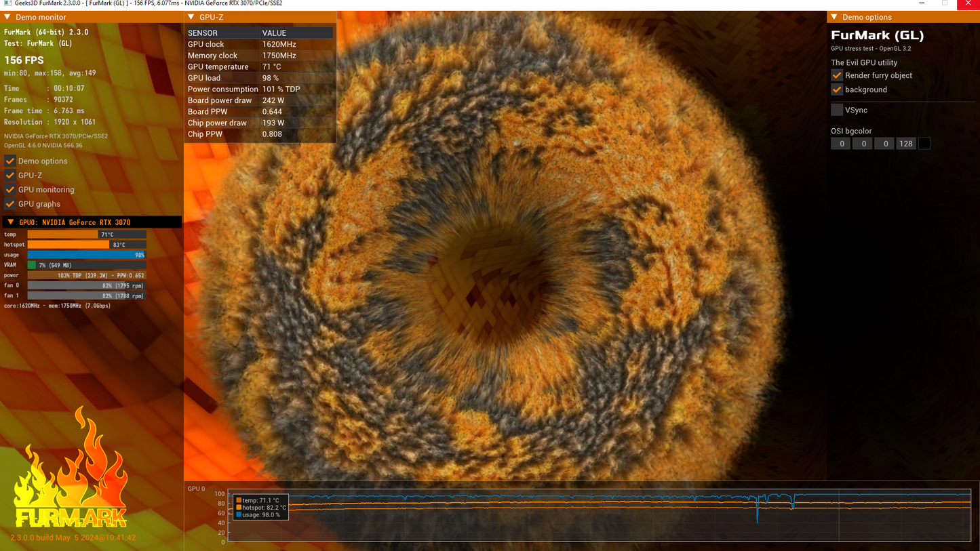
Task: Click the blue usage legend swatch in graph
Action: click(239, 515)
